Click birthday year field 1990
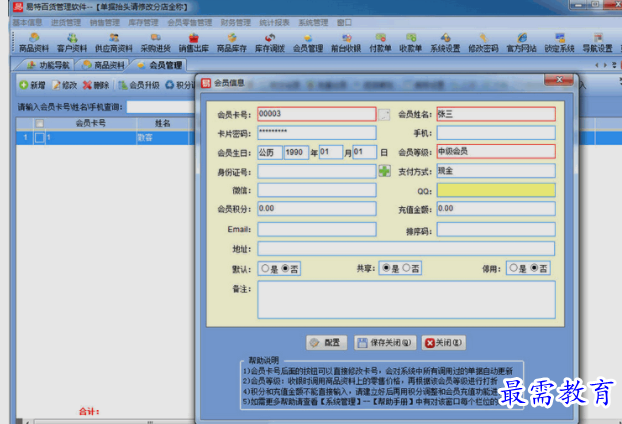This screenshot has height=424, width=622. [296, 152]
